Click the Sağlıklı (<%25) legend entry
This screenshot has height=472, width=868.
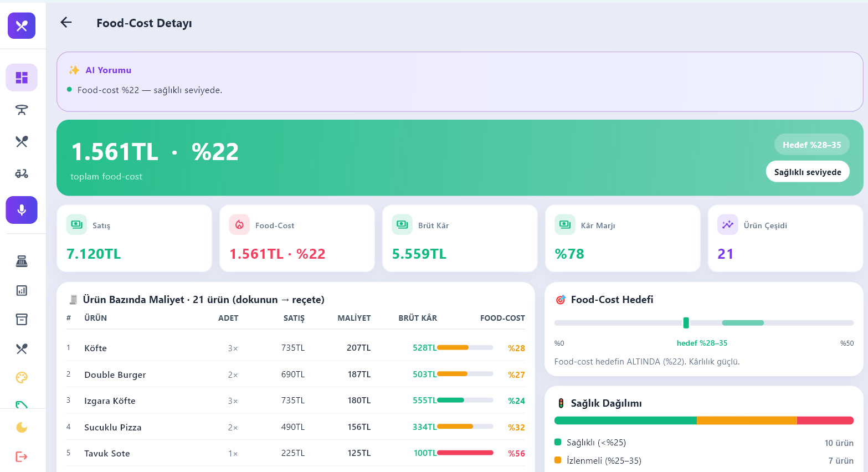click(x=703, y=443)
